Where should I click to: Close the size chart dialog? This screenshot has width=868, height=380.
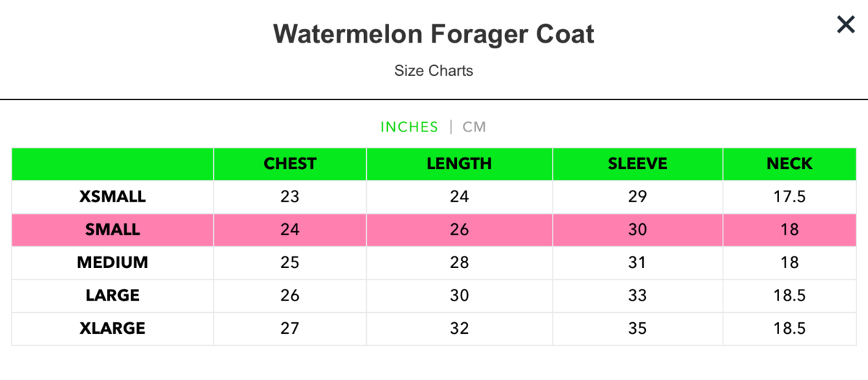pos(846,25)
